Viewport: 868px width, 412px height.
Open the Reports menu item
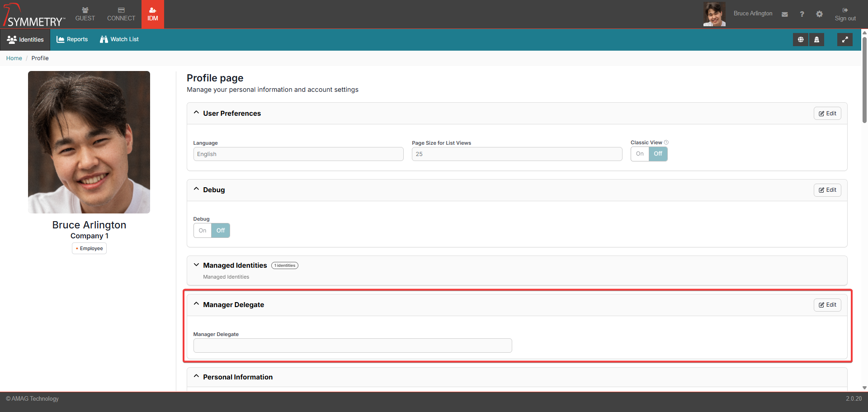coord(72,39)
